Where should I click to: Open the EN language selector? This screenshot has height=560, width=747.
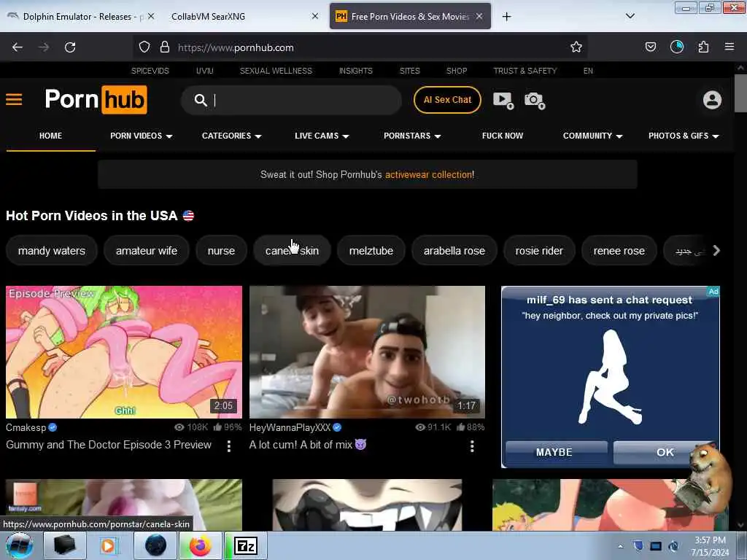click(x=589, y=71)
